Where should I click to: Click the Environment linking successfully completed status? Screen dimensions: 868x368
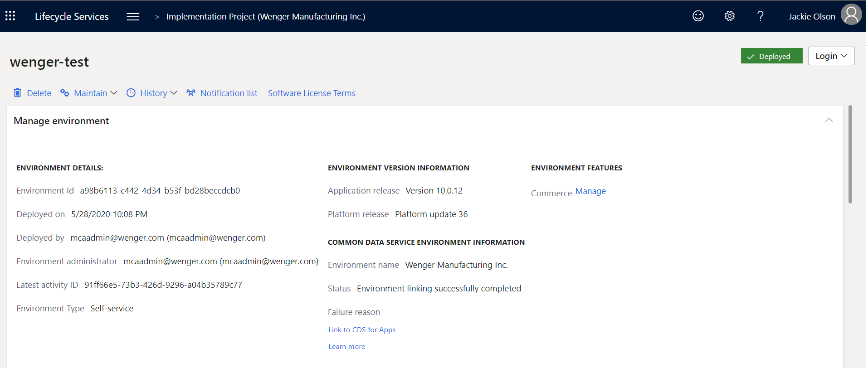point(439,289)
